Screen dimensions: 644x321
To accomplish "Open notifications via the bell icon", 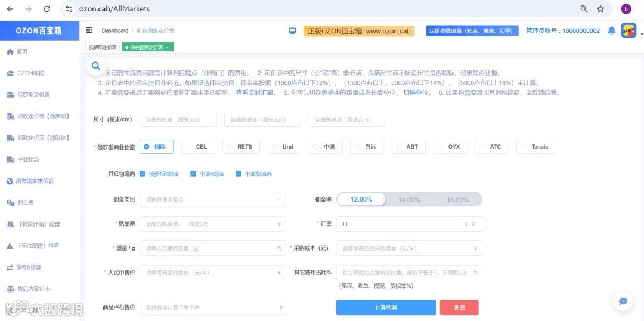I will pyautogui.click(x=612, y=31).
